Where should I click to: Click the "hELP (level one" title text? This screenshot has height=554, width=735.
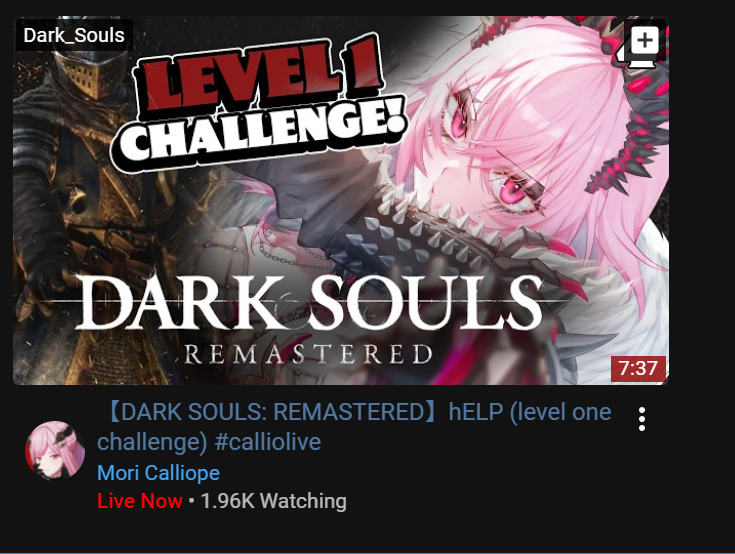tap(530, 412)
